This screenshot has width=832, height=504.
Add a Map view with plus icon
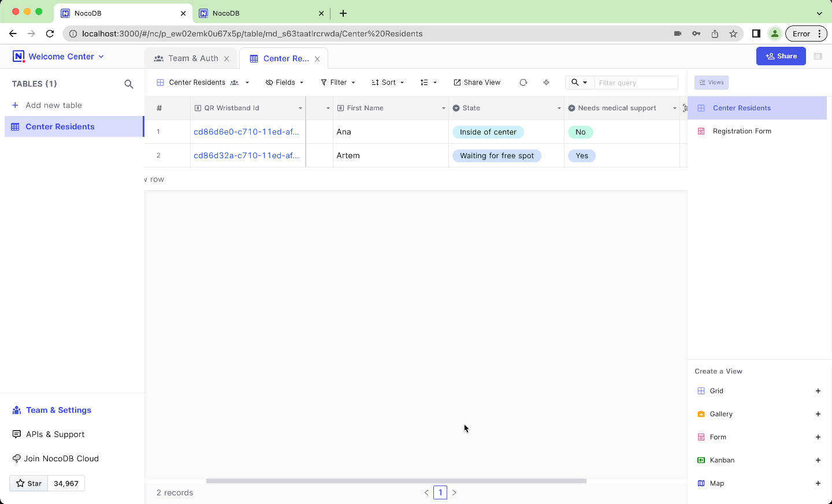[x=818, y=483]
